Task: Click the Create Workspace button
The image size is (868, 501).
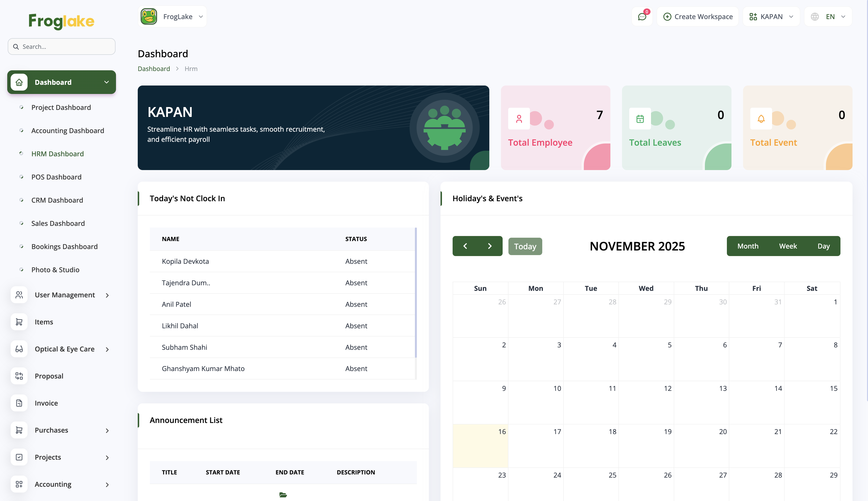Action: tap(698, 16)
